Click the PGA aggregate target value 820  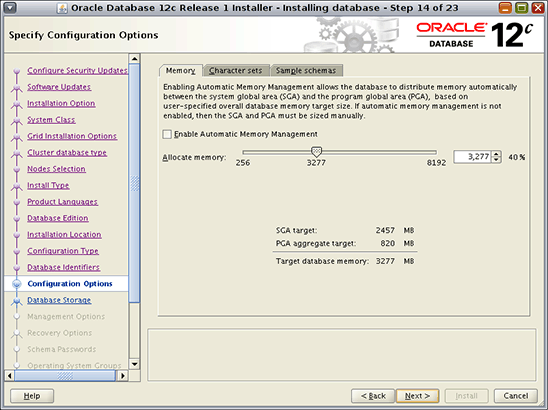click(x=388, y=243)
